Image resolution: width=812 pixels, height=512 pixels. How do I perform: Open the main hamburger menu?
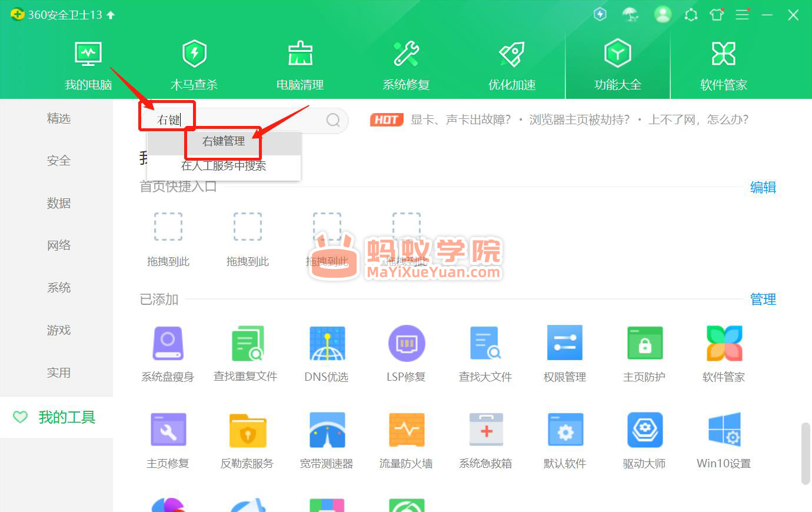[743, 15]
